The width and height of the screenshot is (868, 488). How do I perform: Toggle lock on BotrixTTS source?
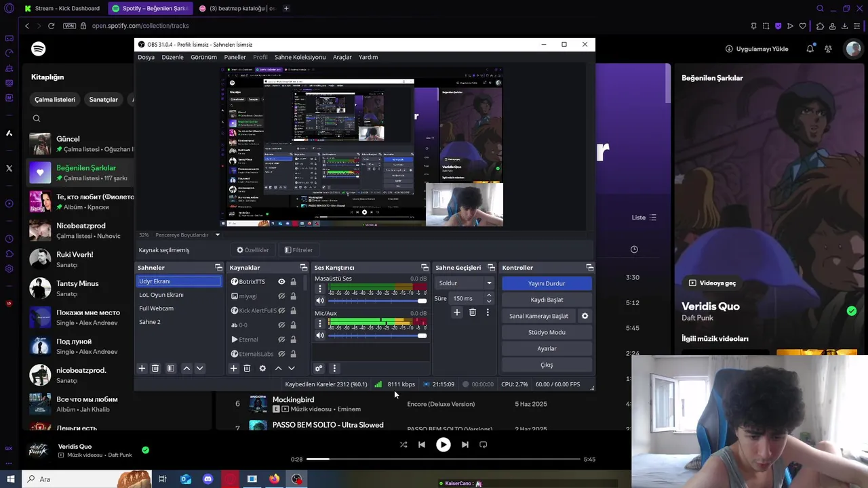tap(293, 282)
